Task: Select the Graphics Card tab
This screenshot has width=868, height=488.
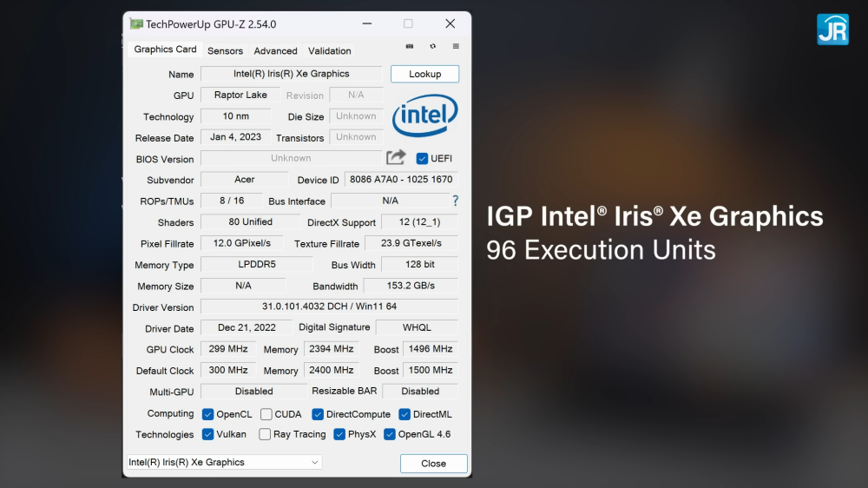Action: (165, 49)
